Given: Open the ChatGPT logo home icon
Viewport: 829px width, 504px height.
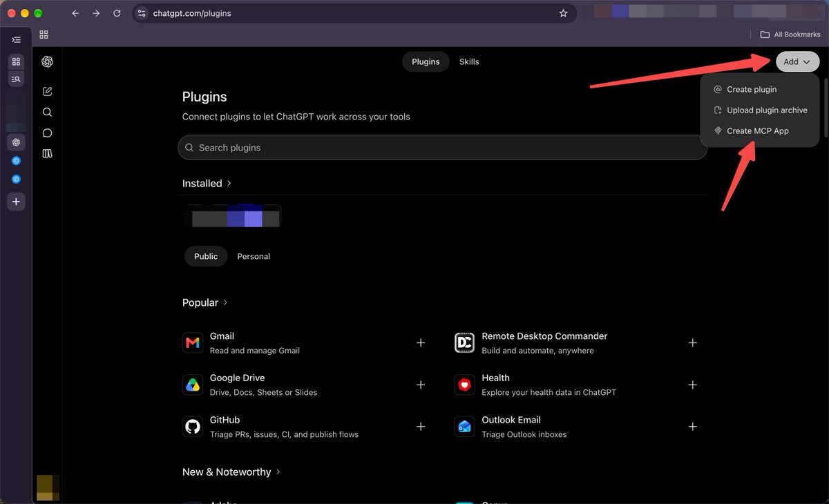Looking at the screenshot, I should 47,61.
